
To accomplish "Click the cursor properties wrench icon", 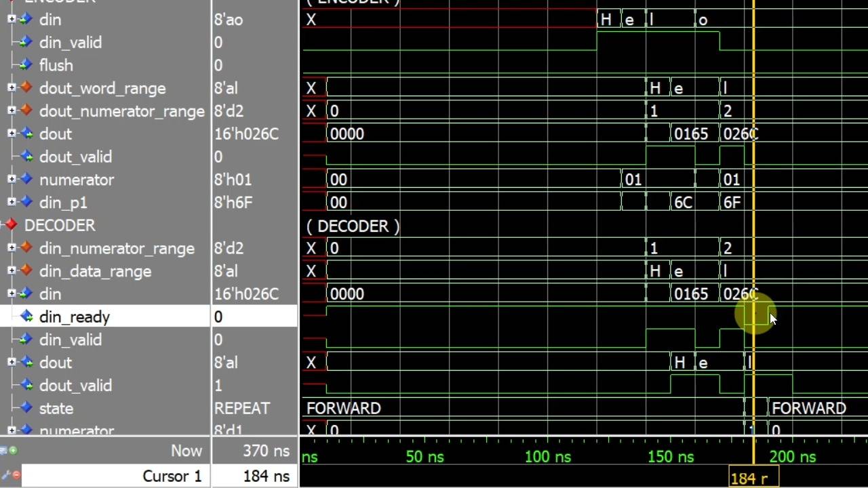I will click(5, 475).
